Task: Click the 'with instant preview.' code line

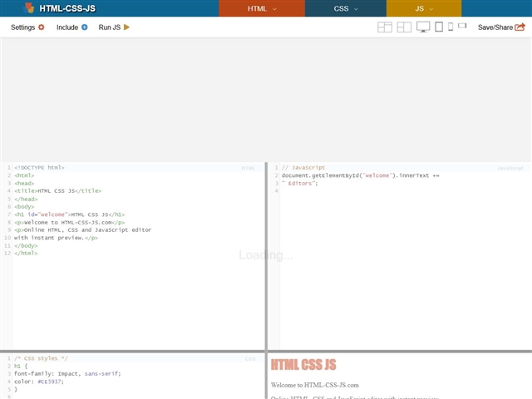Action: (56, 238)
